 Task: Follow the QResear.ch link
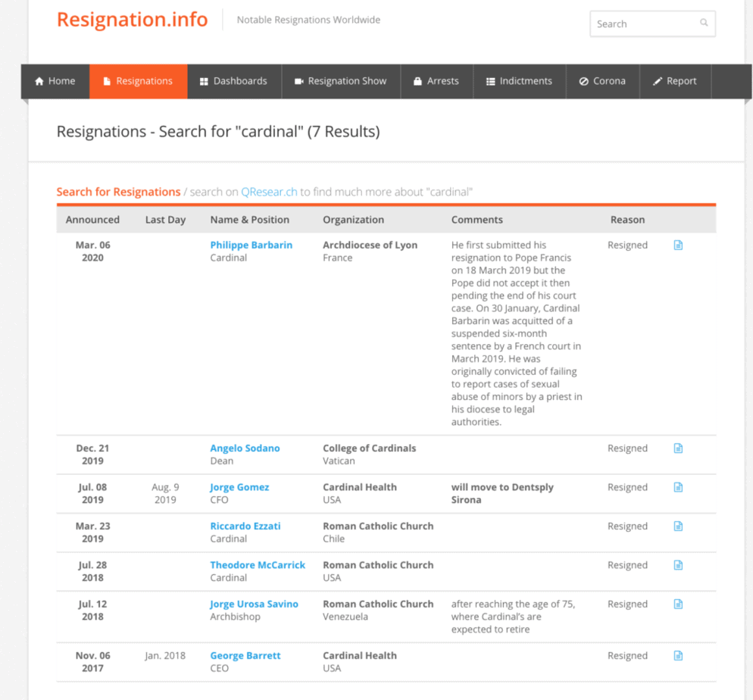coord(269,192)
